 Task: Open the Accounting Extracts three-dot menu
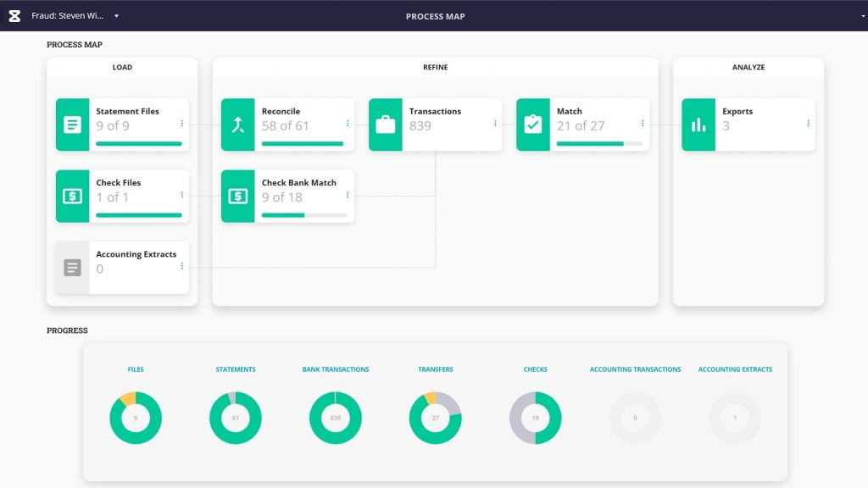coord(182,266)
